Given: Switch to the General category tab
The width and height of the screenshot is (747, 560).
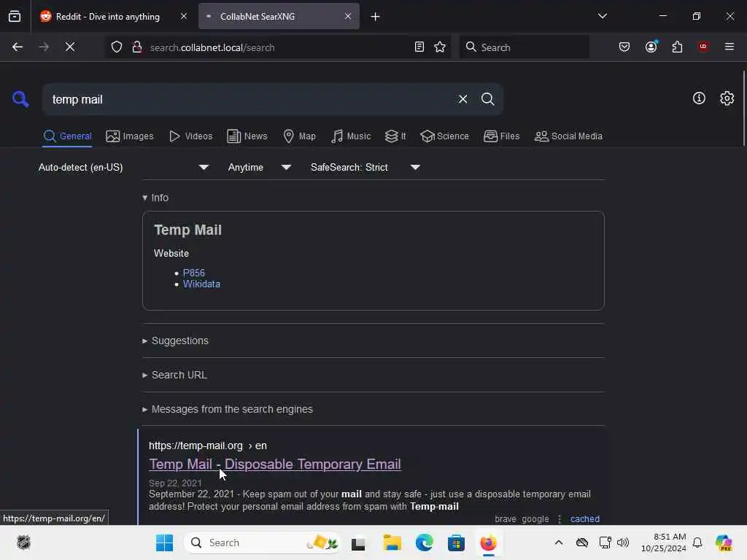Looking at the screenshot, I should pyautogui.click(x=67, y=136).
